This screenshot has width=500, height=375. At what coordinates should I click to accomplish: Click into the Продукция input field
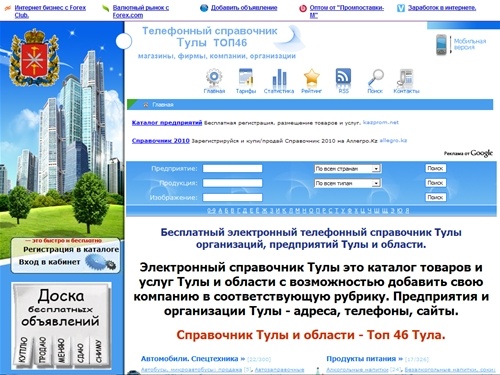coord(233,183)
